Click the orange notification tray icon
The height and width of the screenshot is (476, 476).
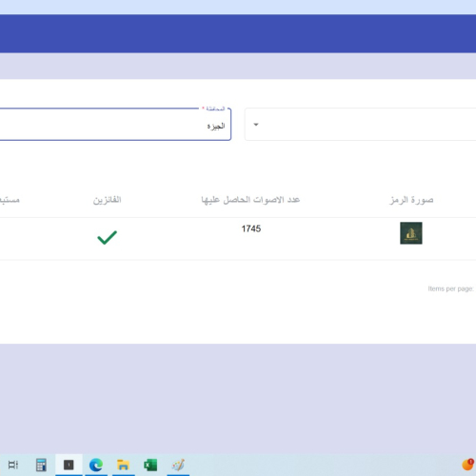467,465
